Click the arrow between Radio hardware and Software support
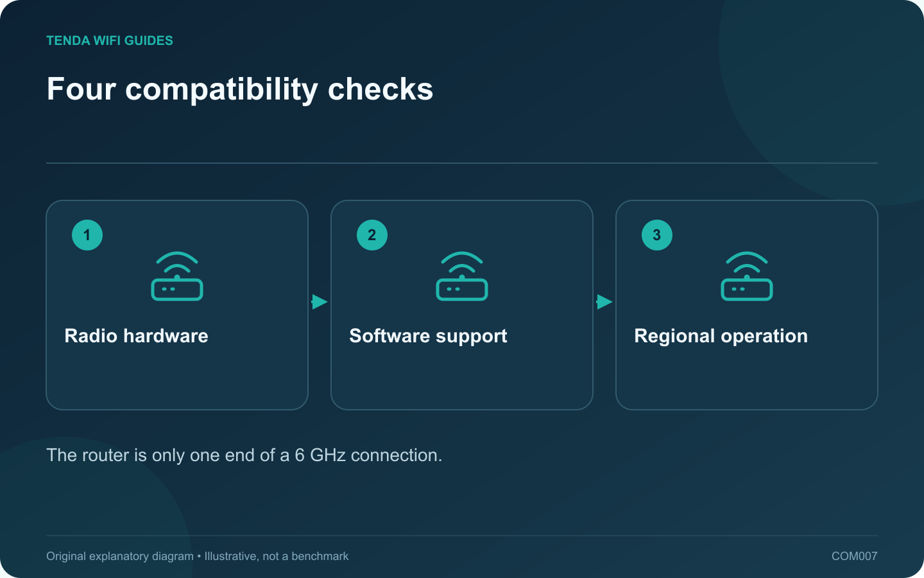Image resolution: width=924 pixels, height=578 pixels. point(320,302)
